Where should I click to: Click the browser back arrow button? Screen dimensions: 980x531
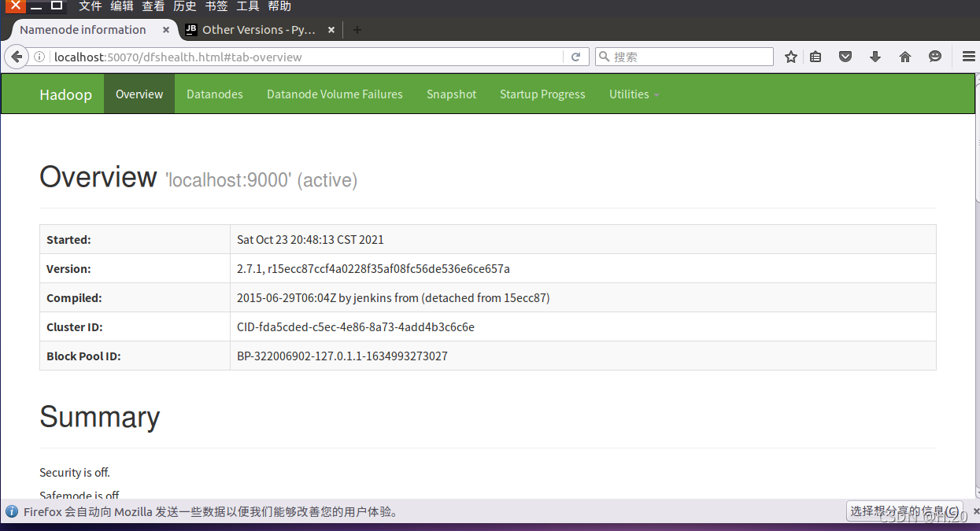coord(16,57)
